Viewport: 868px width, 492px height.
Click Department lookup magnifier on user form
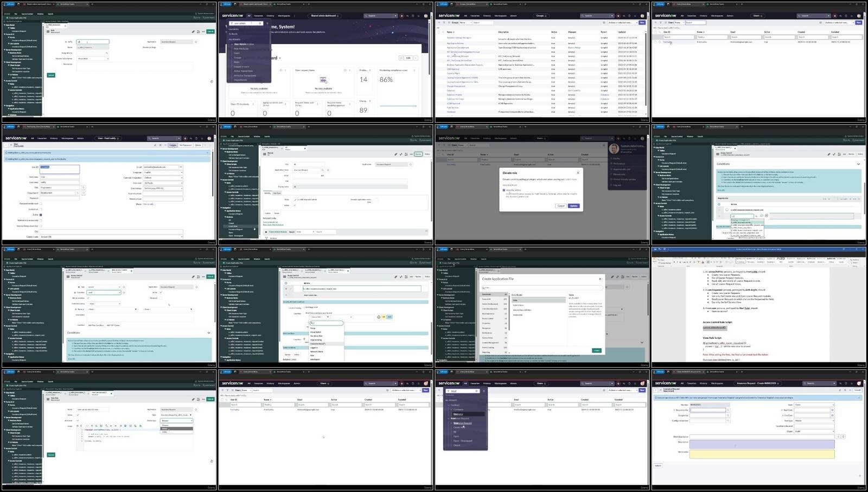tap(78, 193)
